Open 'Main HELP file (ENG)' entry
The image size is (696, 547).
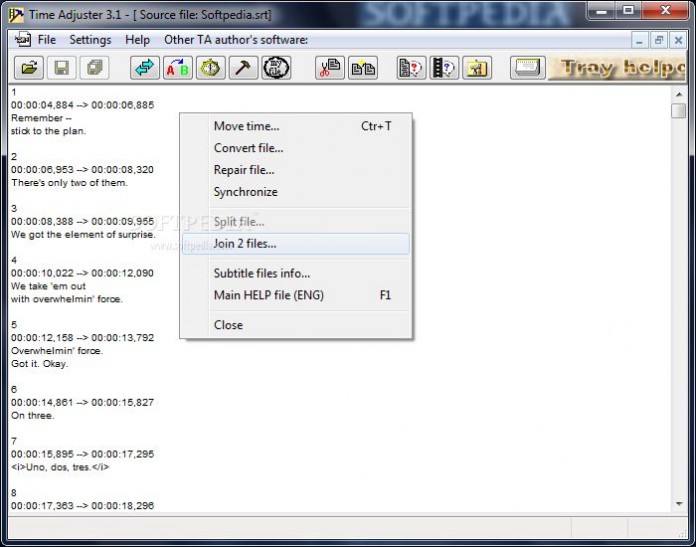coord(296,295)
